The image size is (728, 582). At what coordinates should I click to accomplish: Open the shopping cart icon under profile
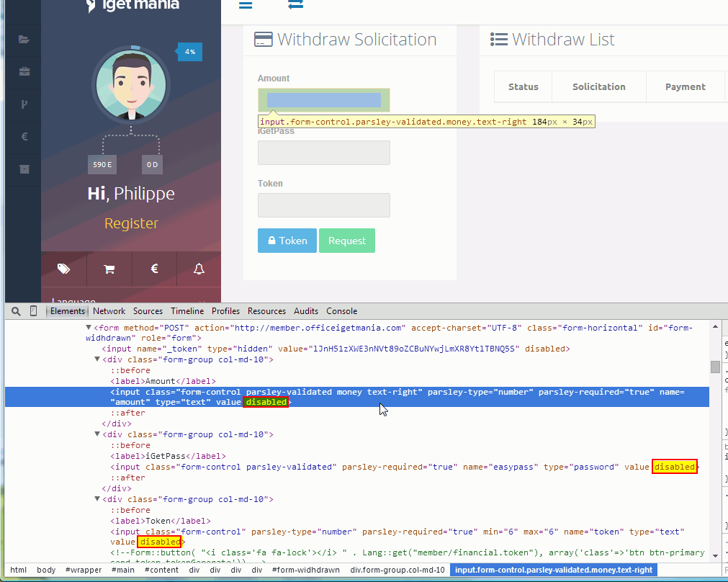click(109, 269)
